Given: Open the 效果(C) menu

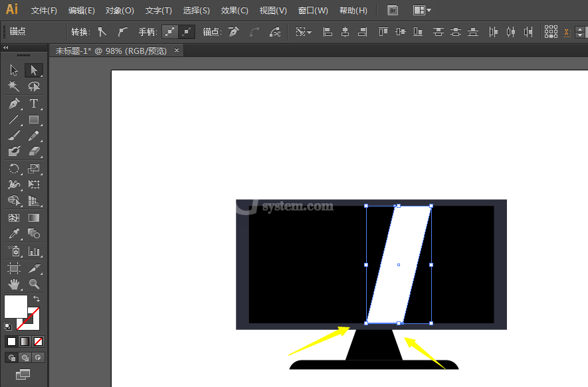Looking at the screenshot, I should click(x=235, y=11).
